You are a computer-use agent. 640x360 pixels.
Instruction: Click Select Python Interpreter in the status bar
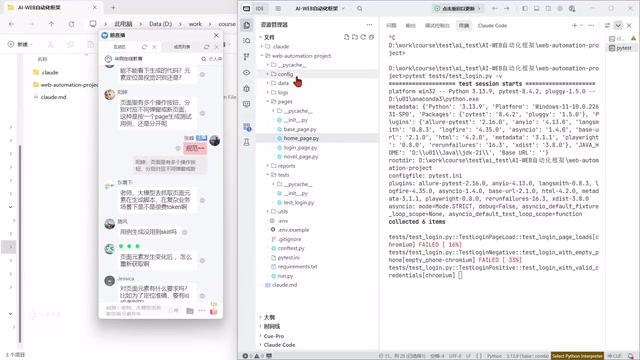[x=577, y=356]
